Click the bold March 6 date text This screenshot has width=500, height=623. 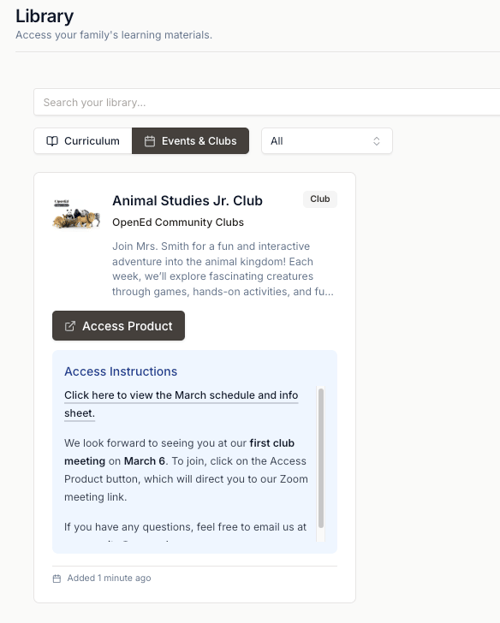144,461
